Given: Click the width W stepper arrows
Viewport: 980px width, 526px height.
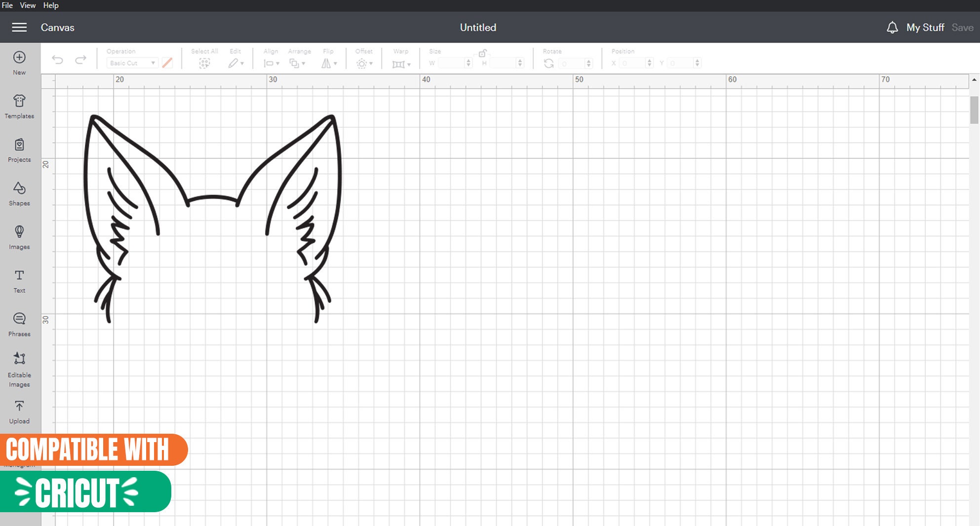Looking at the screenshot, I should click(x=469, y=63).
